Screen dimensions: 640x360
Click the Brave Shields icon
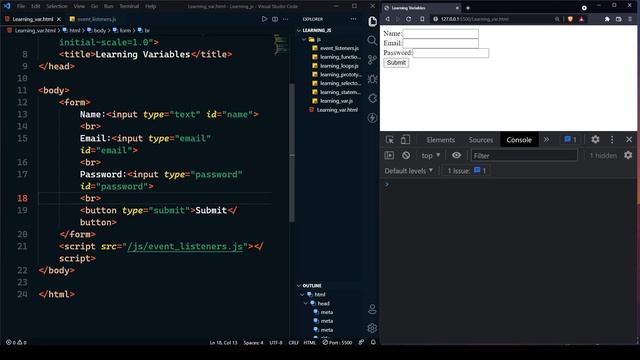pos(570,19)
